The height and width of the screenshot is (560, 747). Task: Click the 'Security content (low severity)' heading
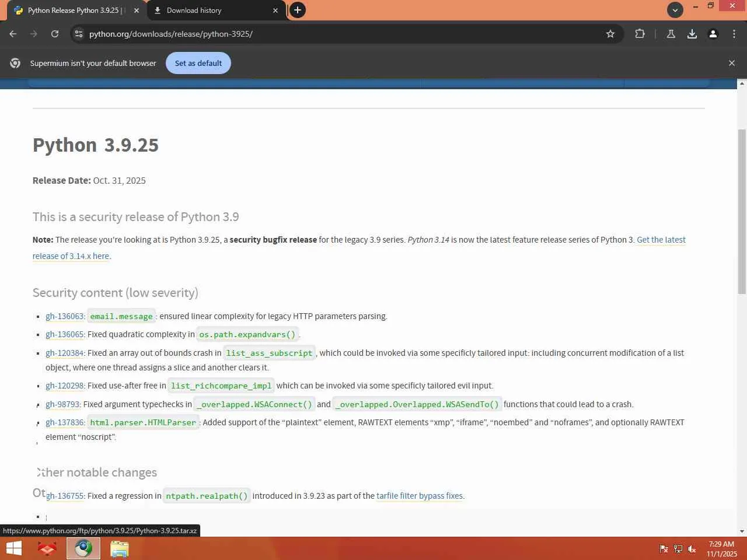(x=116, y=293)
